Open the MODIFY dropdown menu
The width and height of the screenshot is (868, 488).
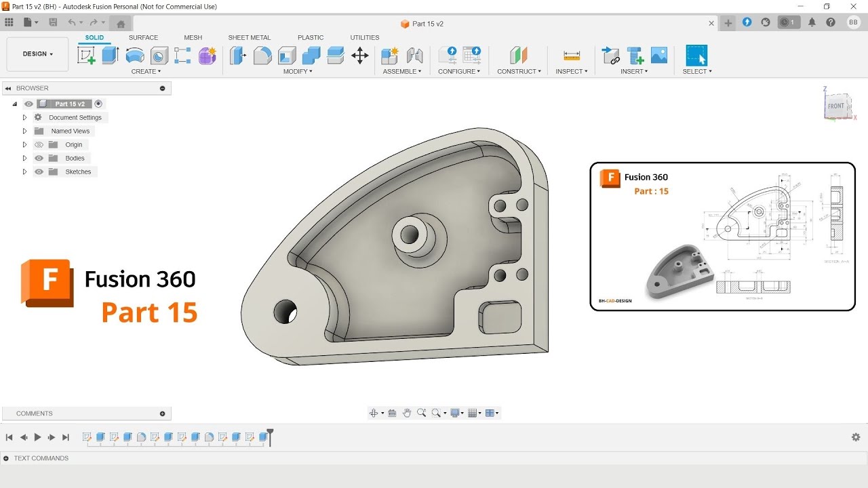tap(298, 71)
